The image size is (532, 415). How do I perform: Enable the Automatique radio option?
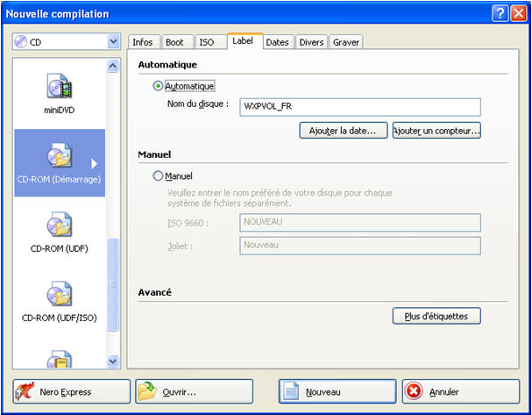pyautogui.click(x=158, y=86)
